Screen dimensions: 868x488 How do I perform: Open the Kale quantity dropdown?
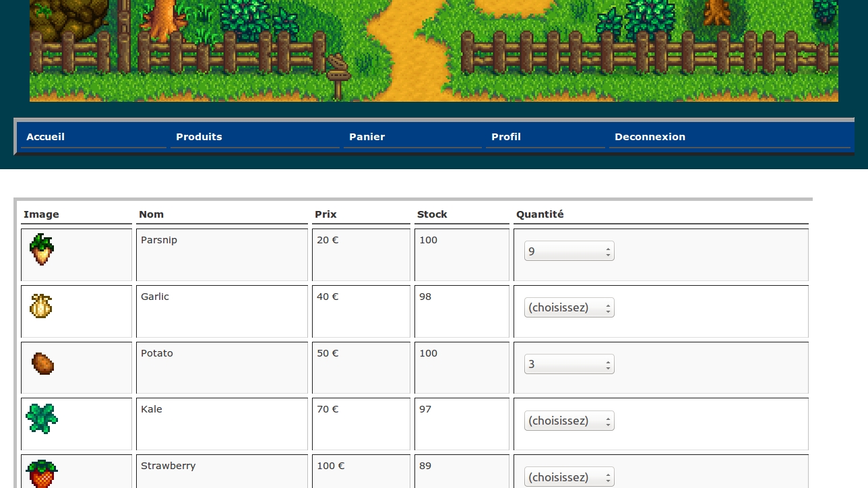click(569, 421)
